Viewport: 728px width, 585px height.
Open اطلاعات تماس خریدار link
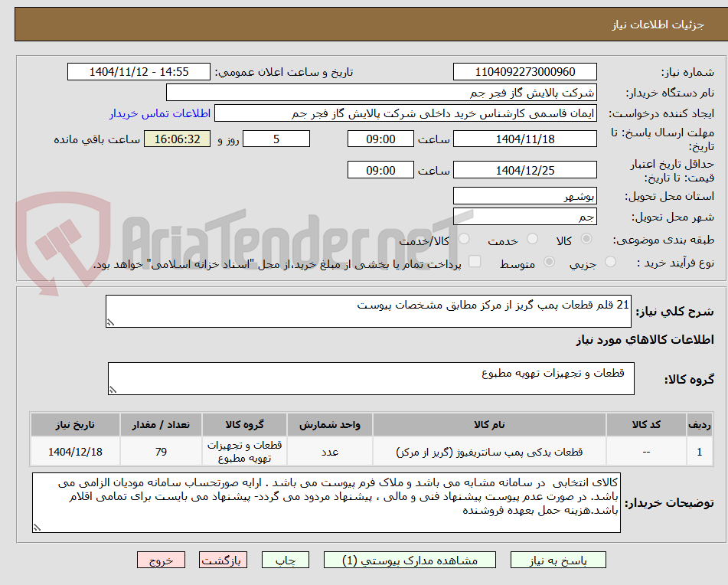pos(160,113)
